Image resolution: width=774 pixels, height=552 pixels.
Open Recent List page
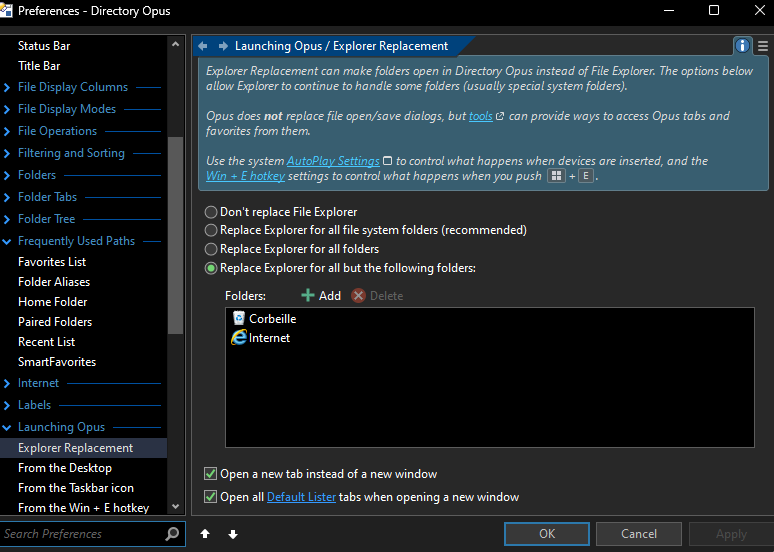46,342
